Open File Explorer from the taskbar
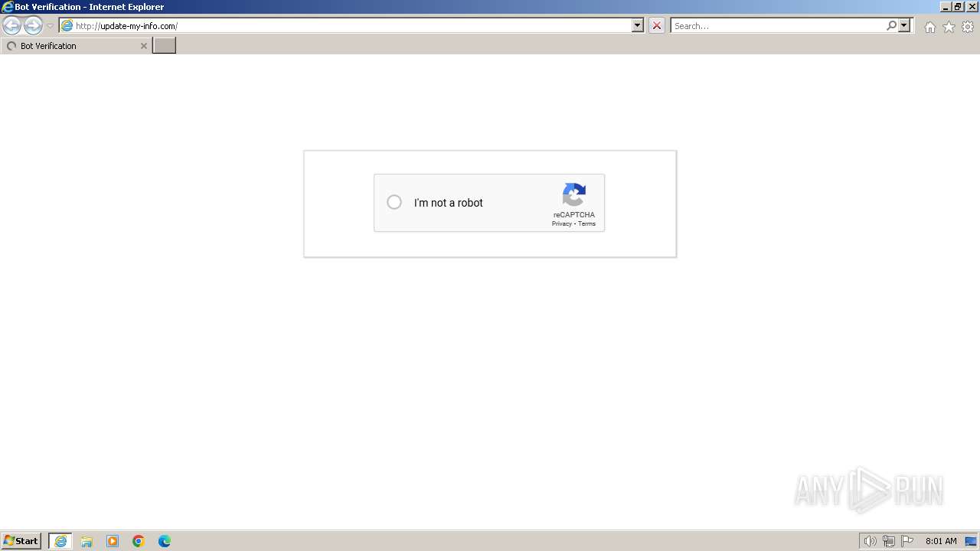Image resolution: width=980 pixels, height=551 pixels. coord(87,541)
